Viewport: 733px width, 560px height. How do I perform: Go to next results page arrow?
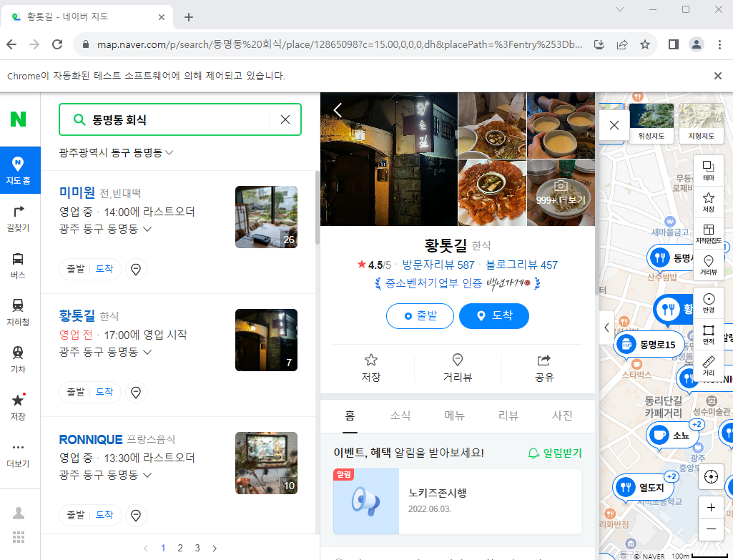pyautogui.click(x=215, y=549)
